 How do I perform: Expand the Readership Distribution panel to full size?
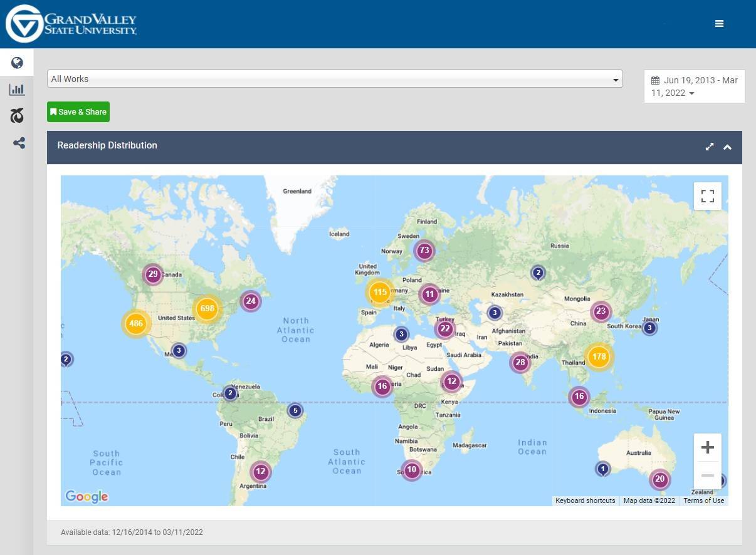(x=709, y=147)
